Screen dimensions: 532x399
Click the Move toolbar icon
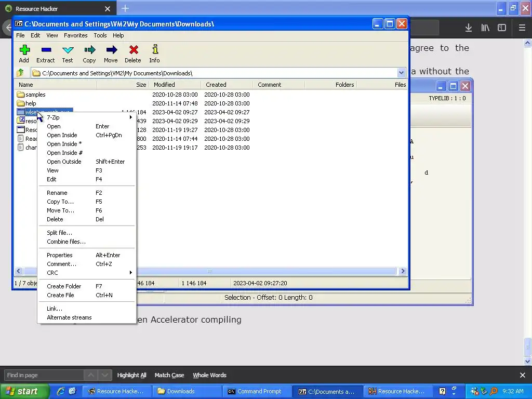tap(111, 50)
